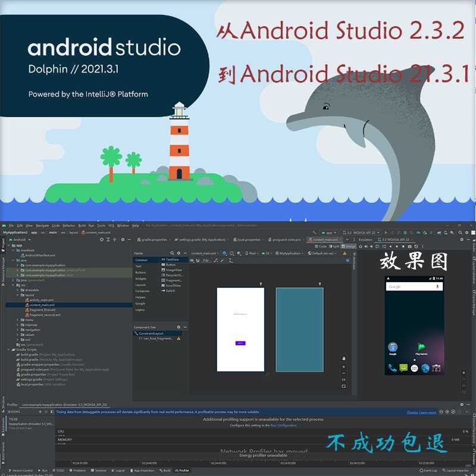This screenshot has width=476, height=476.
Task: Switch the editor to Split view mode
Action: [336, 246]
